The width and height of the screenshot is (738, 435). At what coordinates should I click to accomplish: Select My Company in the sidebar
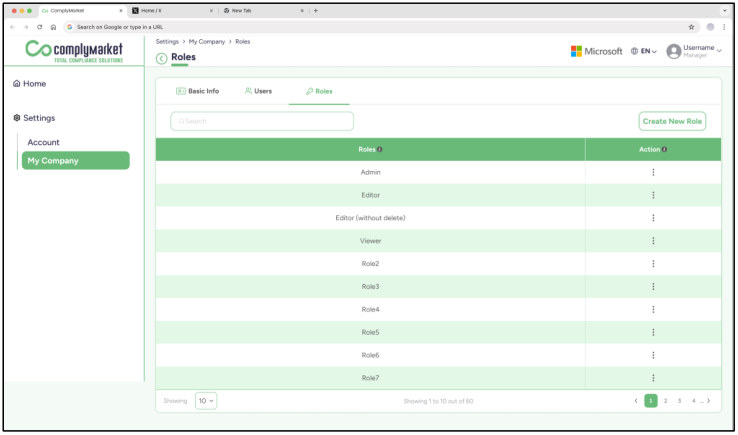(x=76, y=161)
